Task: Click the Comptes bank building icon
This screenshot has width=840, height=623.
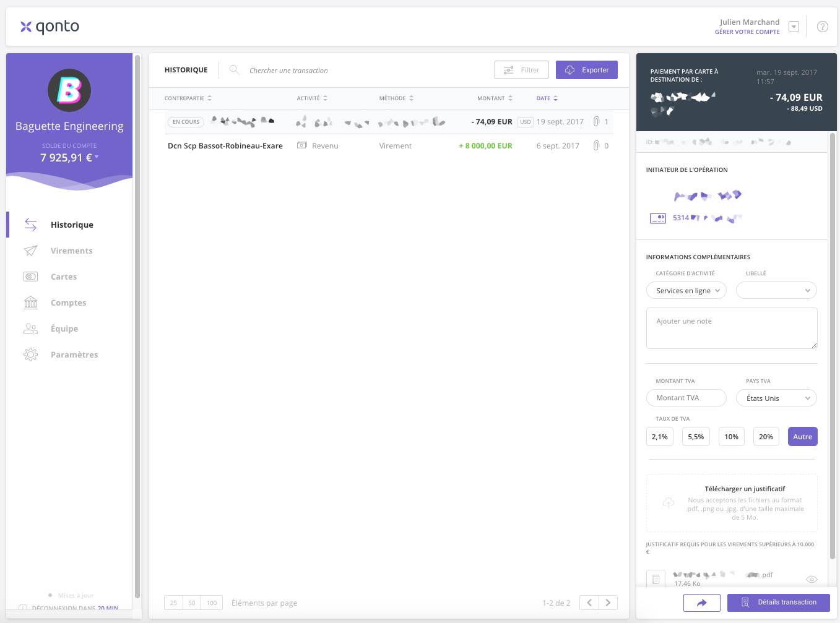Action: 30,303
